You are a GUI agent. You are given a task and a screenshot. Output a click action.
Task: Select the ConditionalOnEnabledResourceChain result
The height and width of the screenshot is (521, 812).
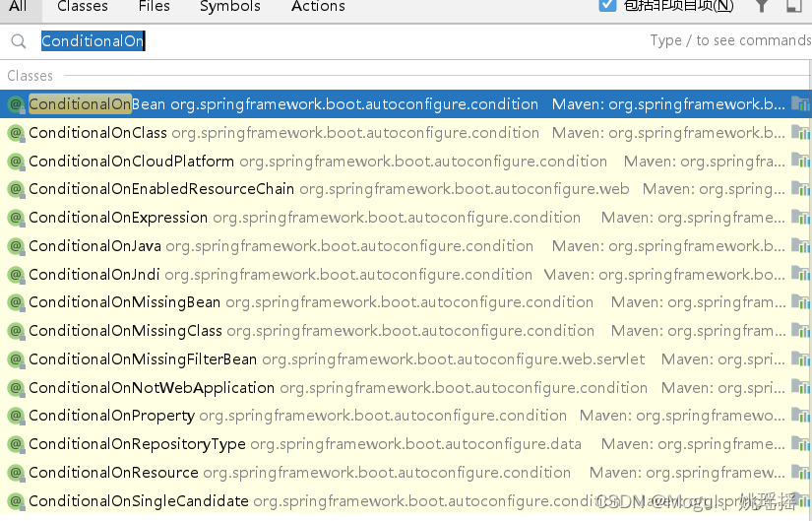pyautogui.click(x=406, y=189)
